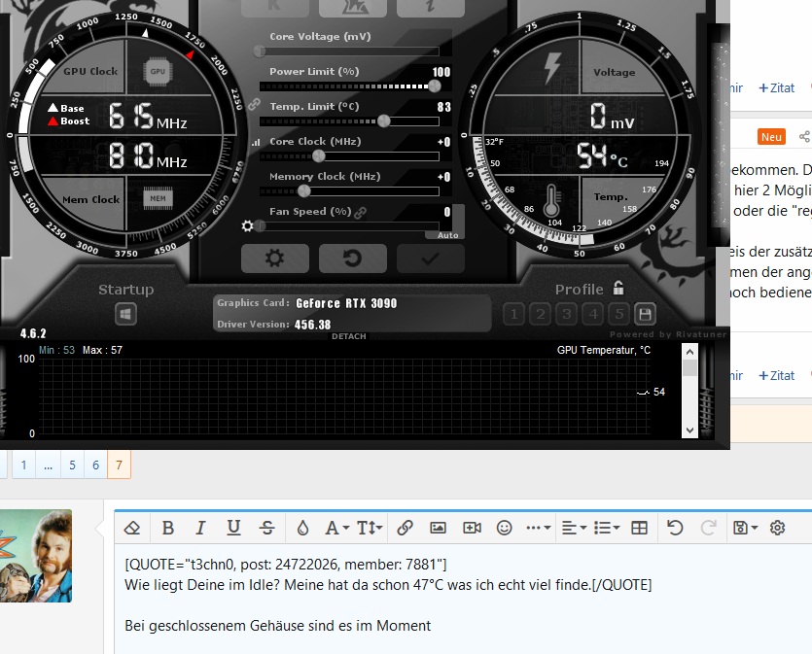Save profile with the floppy disk icon

pyautogui.click(x=646, y=314)
